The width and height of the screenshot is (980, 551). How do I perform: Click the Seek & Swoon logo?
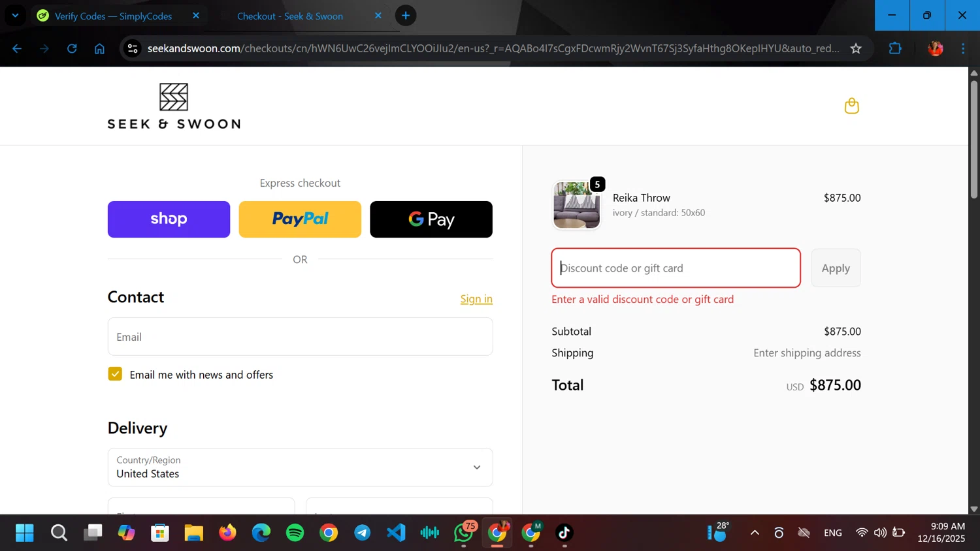(174, 106)
